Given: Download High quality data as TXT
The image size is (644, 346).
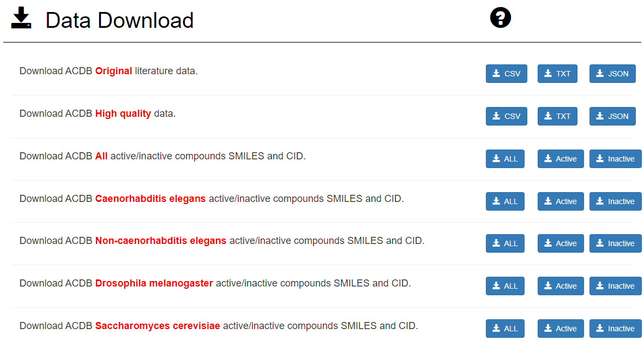Looking at the screenshot, I should (x=557, y=116).
